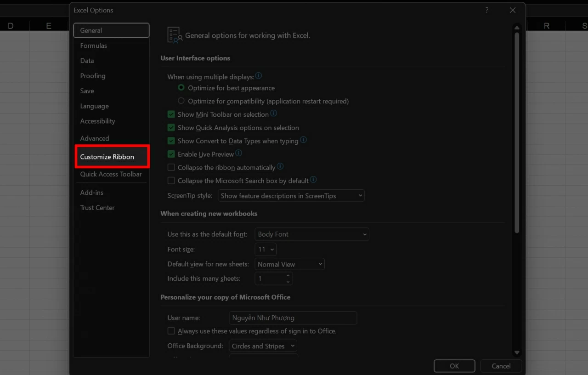This screenshot has height=375, width=588.
Task: Click the Cancel button
Action: [501, 366]
